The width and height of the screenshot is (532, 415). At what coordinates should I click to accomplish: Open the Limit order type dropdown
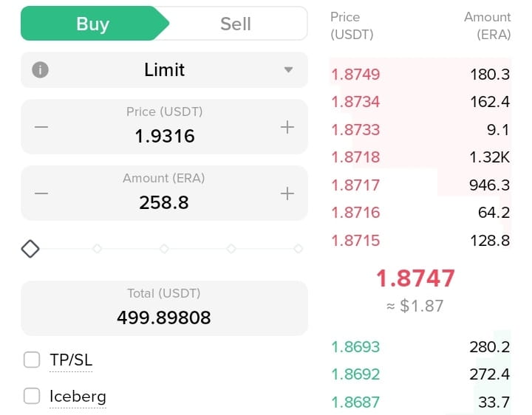[164, 70]
